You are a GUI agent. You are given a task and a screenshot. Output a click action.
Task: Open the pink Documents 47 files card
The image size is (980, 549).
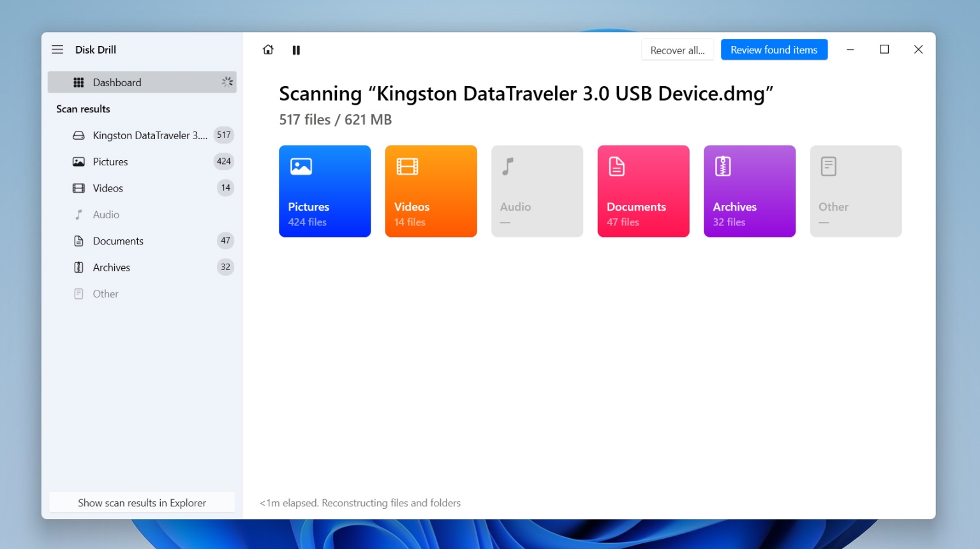click(x=643, y=191)
